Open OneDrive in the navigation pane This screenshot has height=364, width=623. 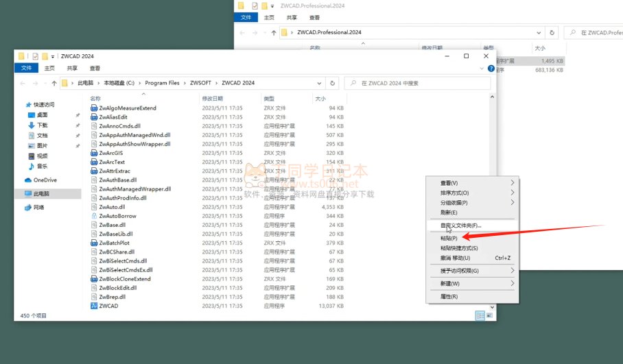point(45,180)
